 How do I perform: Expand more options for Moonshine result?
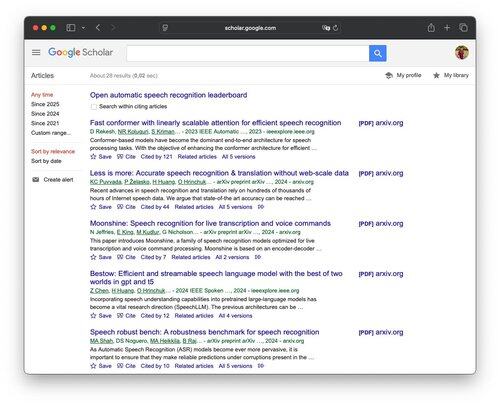[258, 257]
